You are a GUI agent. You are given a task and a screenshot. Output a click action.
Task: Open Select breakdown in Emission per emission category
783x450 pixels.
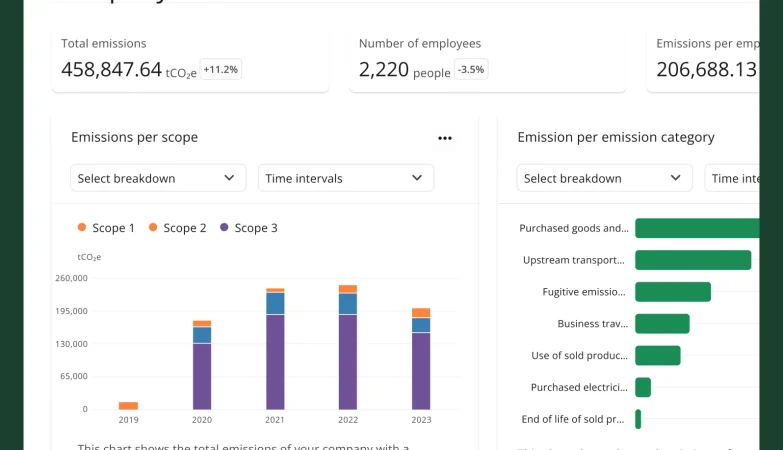[604, 178]
